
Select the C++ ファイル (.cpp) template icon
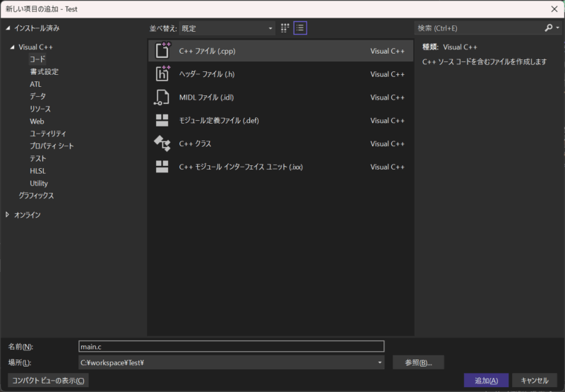(162, 51)
